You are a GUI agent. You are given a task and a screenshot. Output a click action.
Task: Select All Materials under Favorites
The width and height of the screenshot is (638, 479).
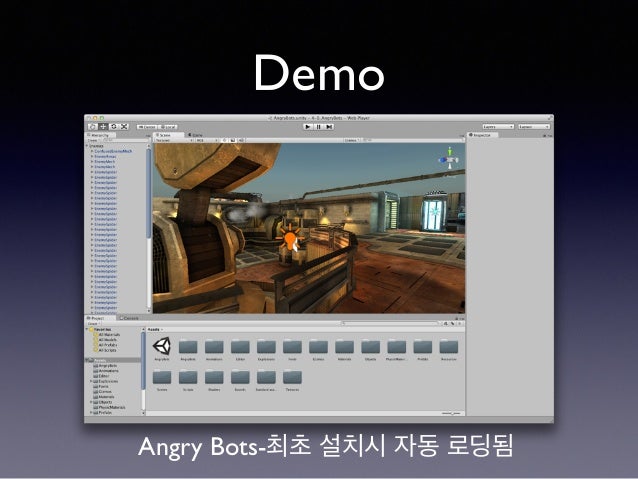(x=107, y=335)
